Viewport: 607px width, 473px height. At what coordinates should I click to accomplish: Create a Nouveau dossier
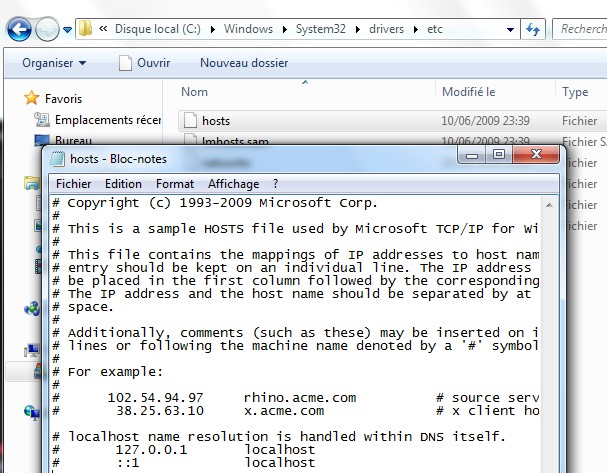244,63
